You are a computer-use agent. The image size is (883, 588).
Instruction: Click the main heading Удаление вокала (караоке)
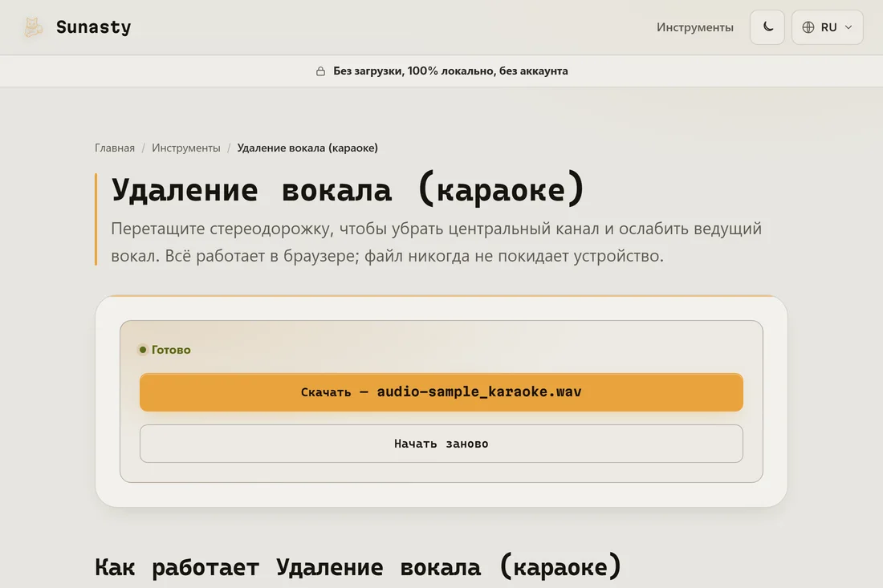click(348, 189)
